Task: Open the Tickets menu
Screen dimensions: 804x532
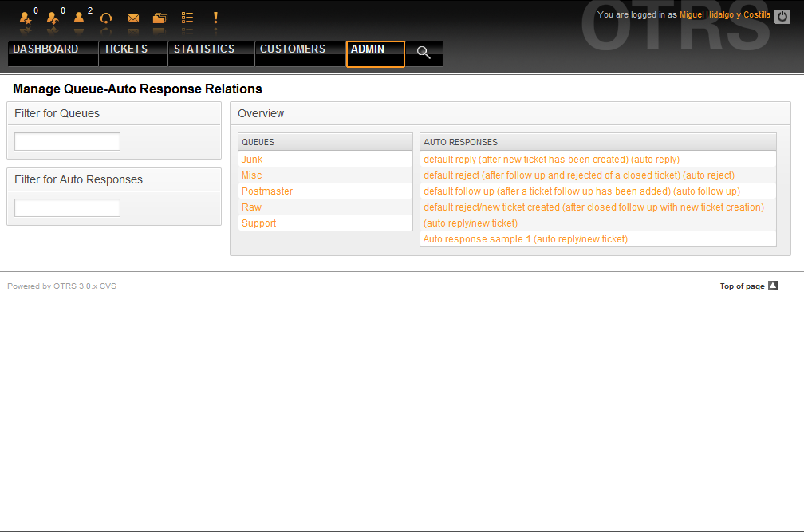Action: (125, 49)
